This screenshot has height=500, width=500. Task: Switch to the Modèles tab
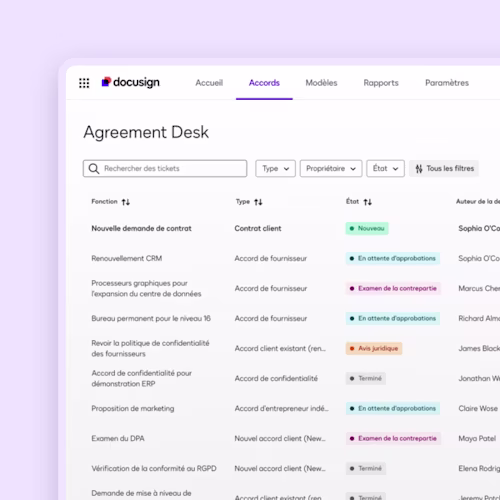(x=321, y=83)
